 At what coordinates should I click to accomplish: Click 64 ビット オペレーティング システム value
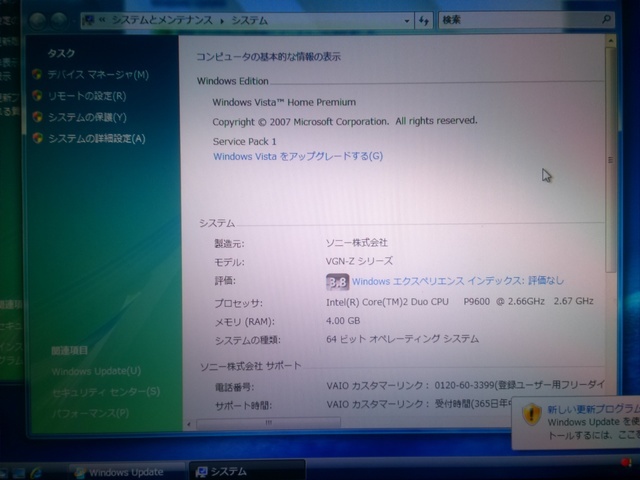[x=402, y=339]
